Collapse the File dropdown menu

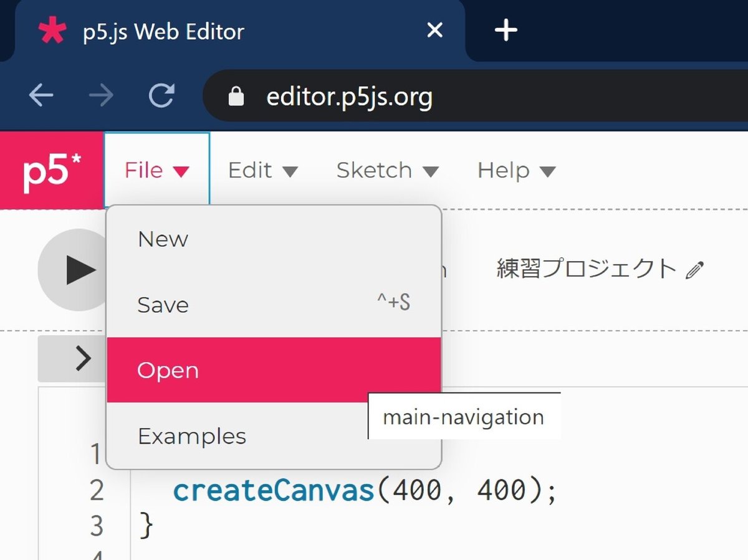click(156, 171)
